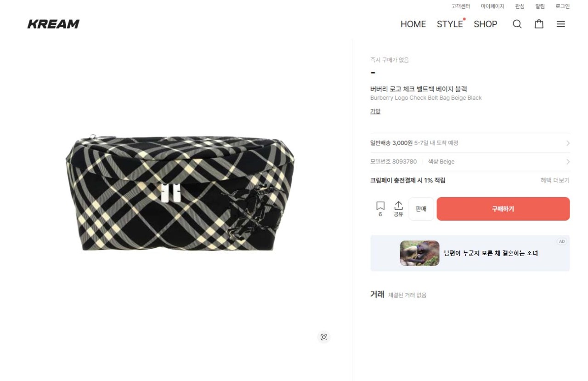
Task: Open the hamburger menu icon
Action: [x=561, y=24]
